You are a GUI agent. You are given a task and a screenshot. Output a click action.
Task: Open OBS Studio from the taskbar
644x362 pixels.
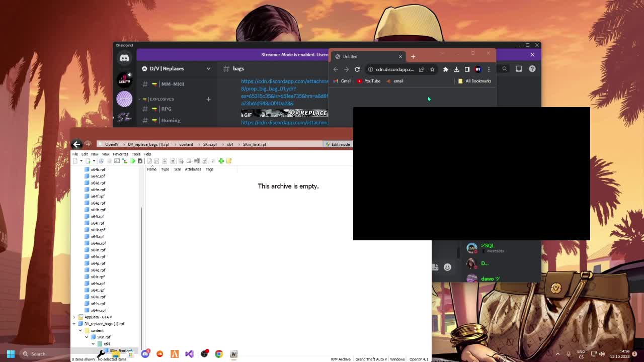click(204, 354)
